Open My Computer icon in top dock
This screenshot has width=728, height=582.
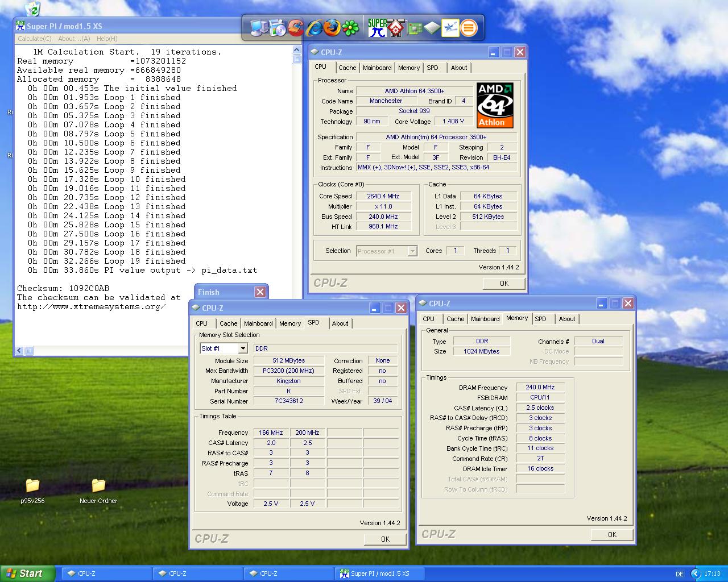(259, 27)
